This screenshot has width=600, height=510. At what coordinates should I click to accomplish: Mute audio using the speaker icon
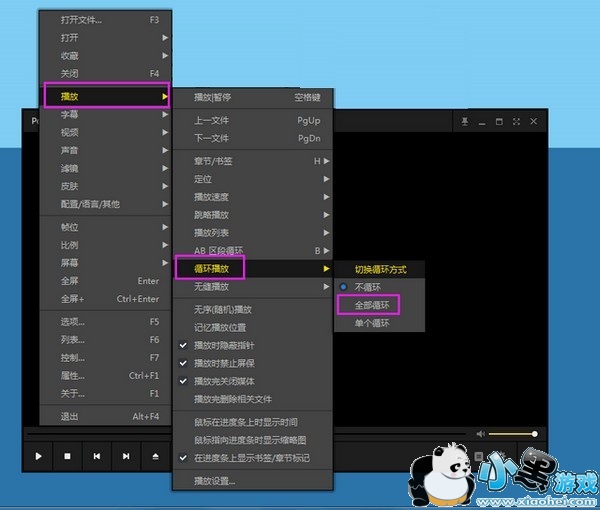coord(481,434)
